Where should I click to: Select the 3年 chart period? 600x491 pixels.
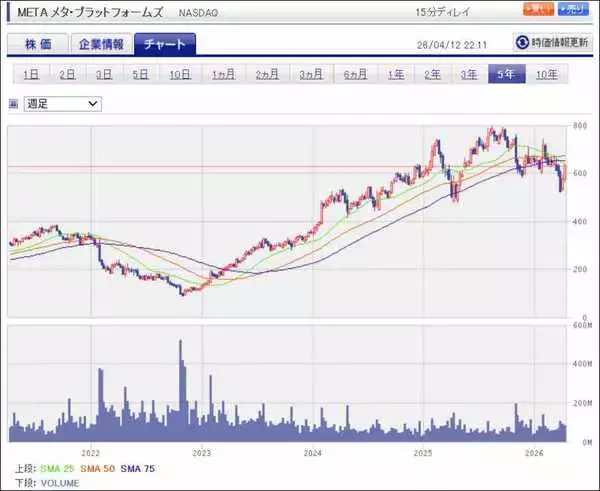[x=468, y=75]
